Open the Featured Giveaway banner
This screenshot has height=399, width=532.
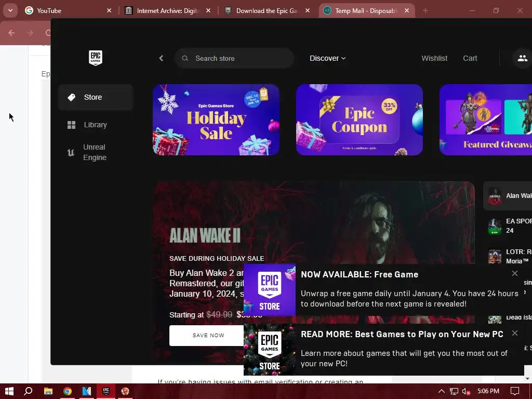486,120
